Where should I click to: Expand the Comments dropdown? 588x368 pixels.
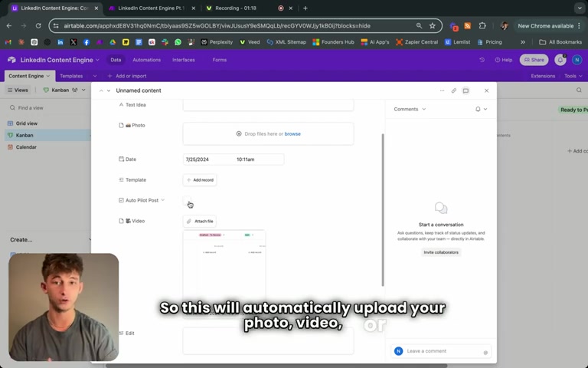[x=410, y=110]
